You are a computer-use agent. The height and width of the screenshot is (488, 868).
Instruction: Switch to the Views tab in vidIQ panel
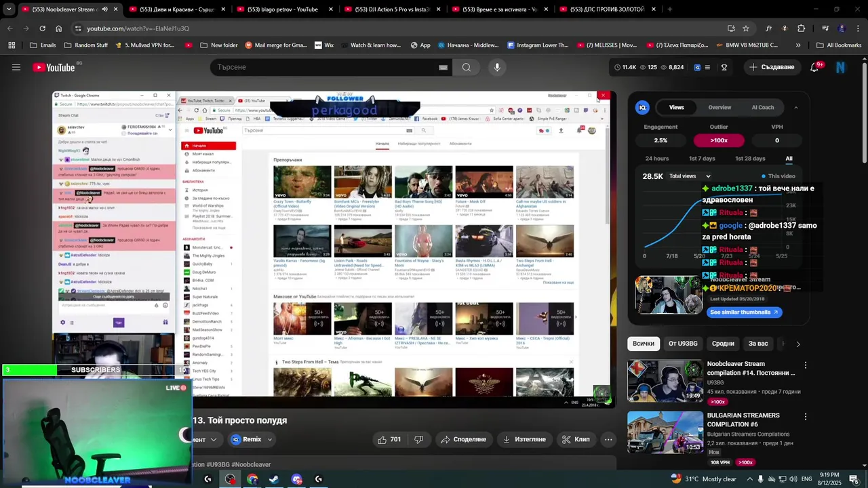[677, 107]
